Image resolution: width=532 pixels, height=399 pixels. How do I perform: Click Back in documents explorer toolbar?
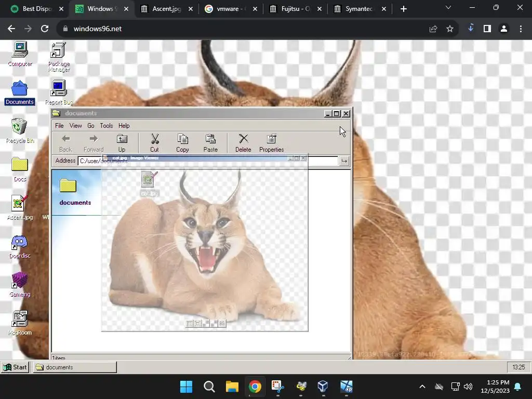65,143
